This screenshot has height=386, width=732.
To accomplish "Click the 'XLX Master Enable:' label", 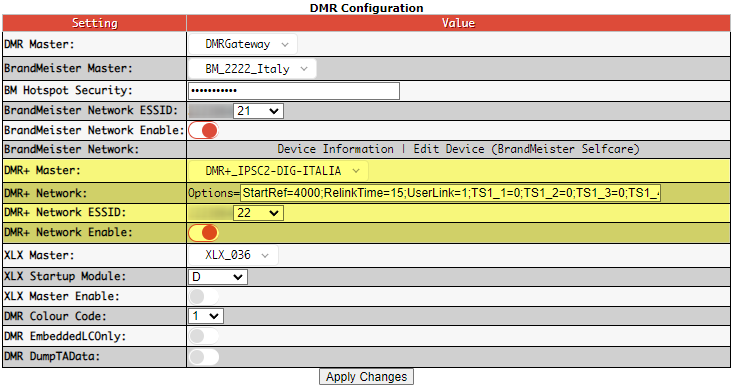I will click(62, 296).
